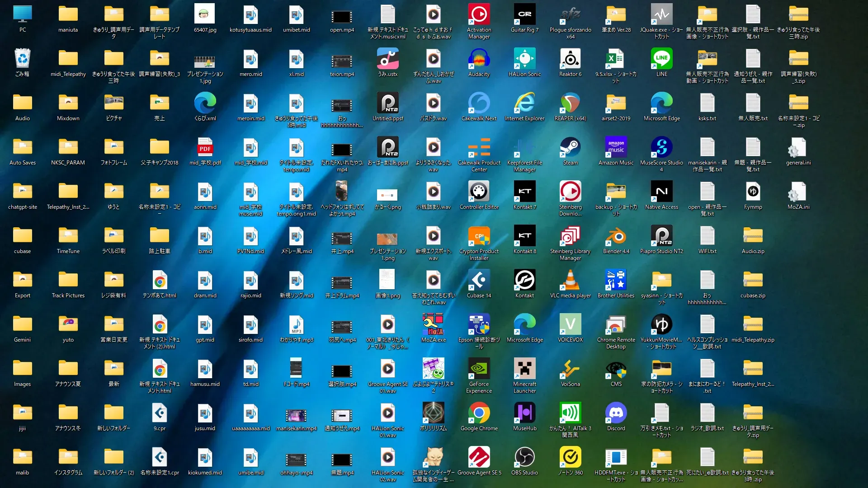Click the Kontakt 7 shortcut
The width and height of the screenshot is (868, 488).
[x=524, y=192]
